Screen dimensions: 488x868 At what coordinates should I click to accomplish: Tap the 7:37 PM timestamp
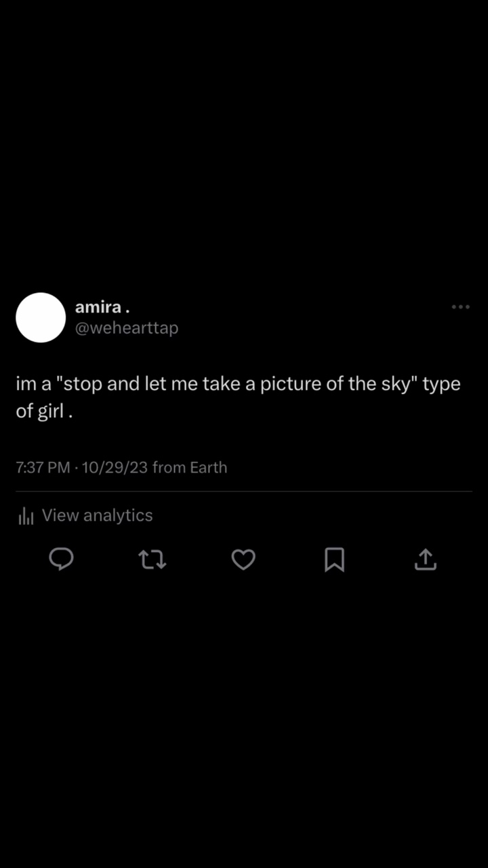point(43,468)
